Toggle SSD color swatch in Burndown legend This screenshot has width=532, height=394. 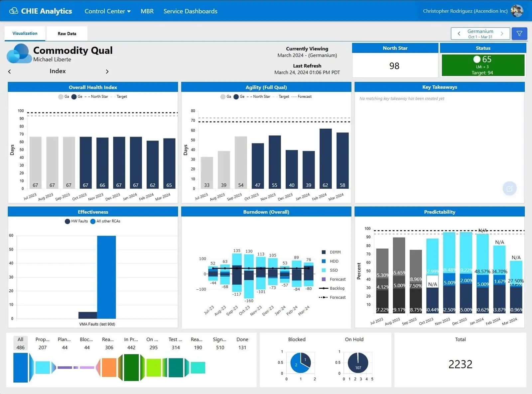point(324,270)
